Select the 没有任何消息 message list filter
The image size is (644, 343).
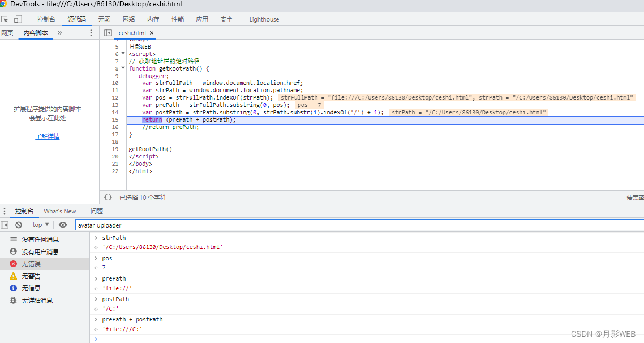click(45, 239)
